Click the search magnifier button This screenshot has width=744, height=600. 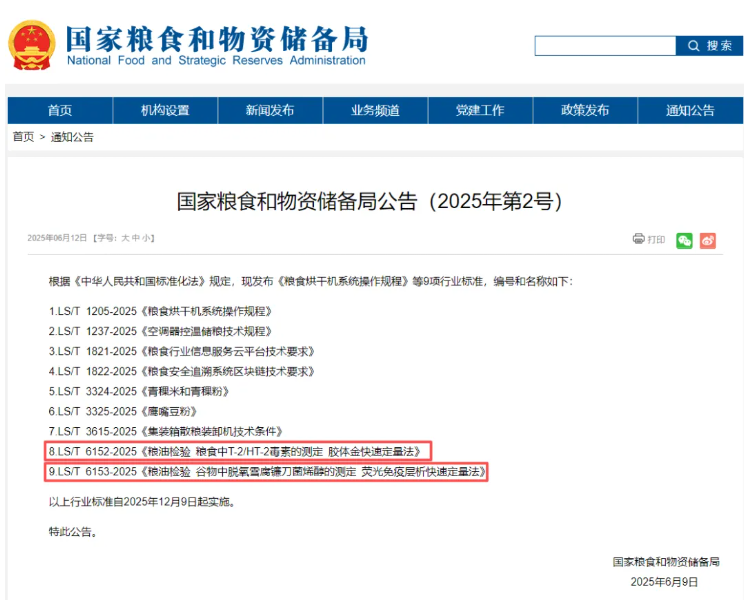(x=709, y=46)
